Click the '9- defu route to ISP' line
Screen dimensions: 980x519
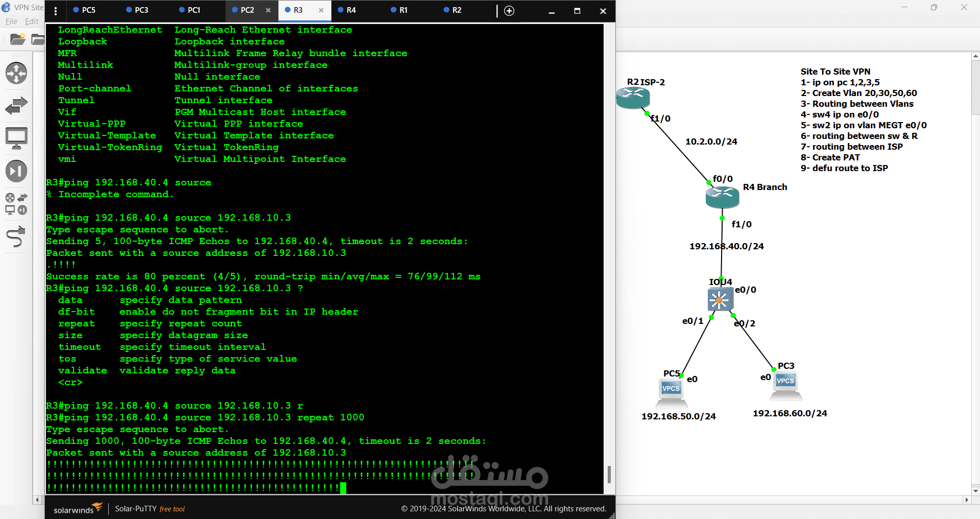[x=844, y=168]
